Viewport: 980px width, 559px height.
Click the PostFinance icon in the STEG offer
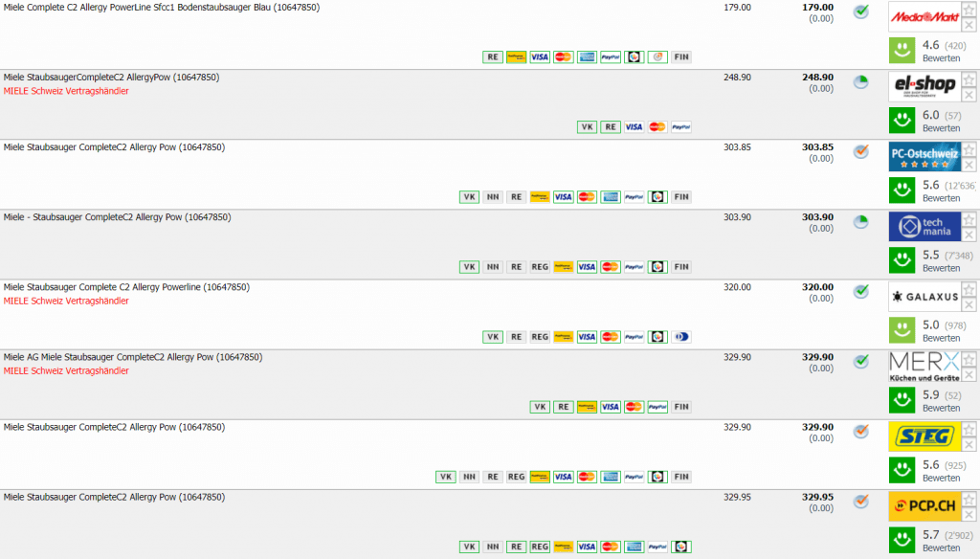point(540,477)
